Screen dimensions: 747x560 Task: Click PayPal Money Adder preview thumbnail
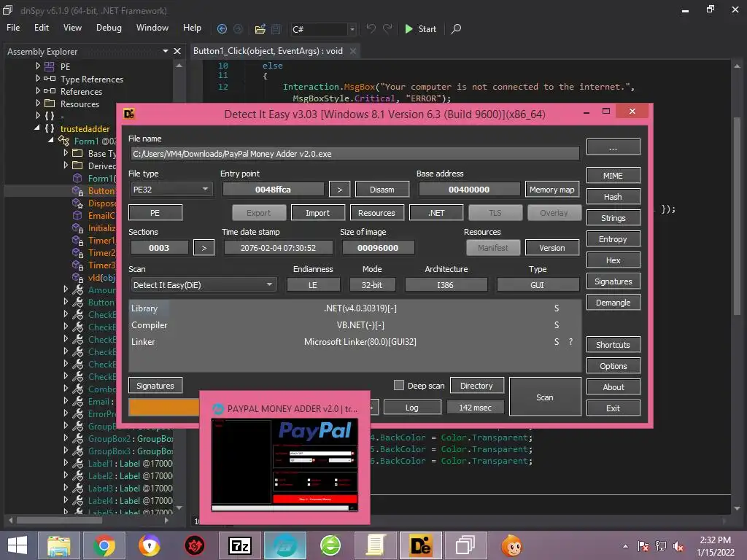click(285, 464)
